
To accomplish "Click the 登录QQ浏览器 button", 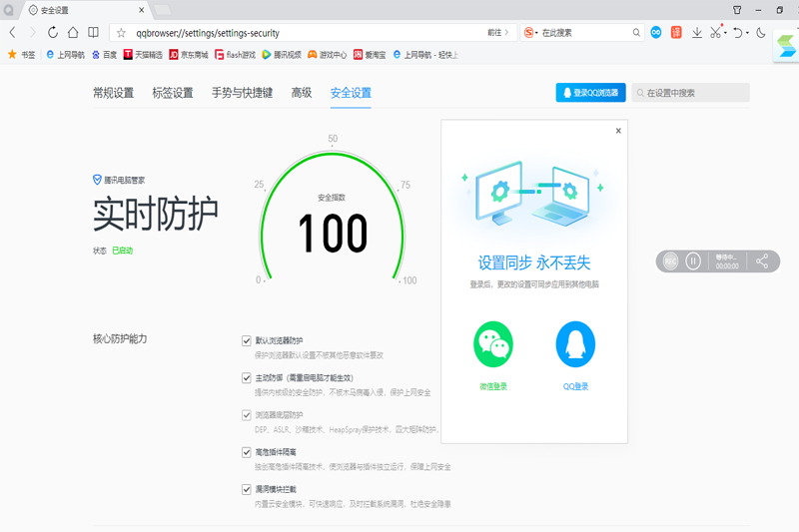I will pos(590,93).
